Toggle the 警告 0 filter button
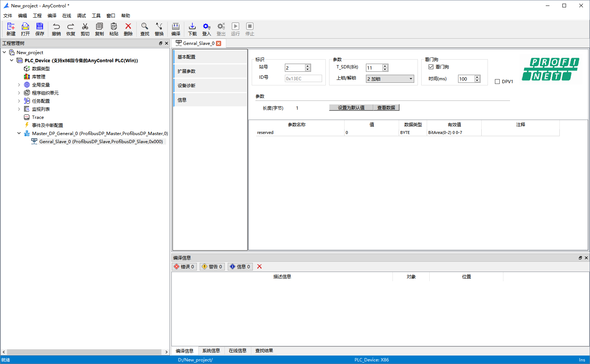This screenshot has width=590, height=364. point(212,266)
